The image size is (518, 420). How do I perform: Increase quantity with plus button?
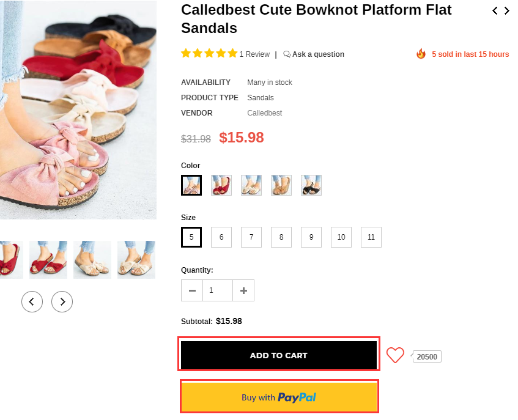click(243, 290)
